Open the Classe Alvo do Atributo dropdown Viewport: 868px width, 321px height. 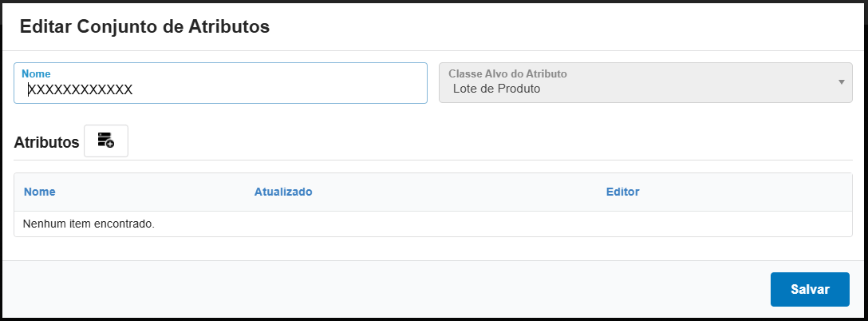point(645,82)
